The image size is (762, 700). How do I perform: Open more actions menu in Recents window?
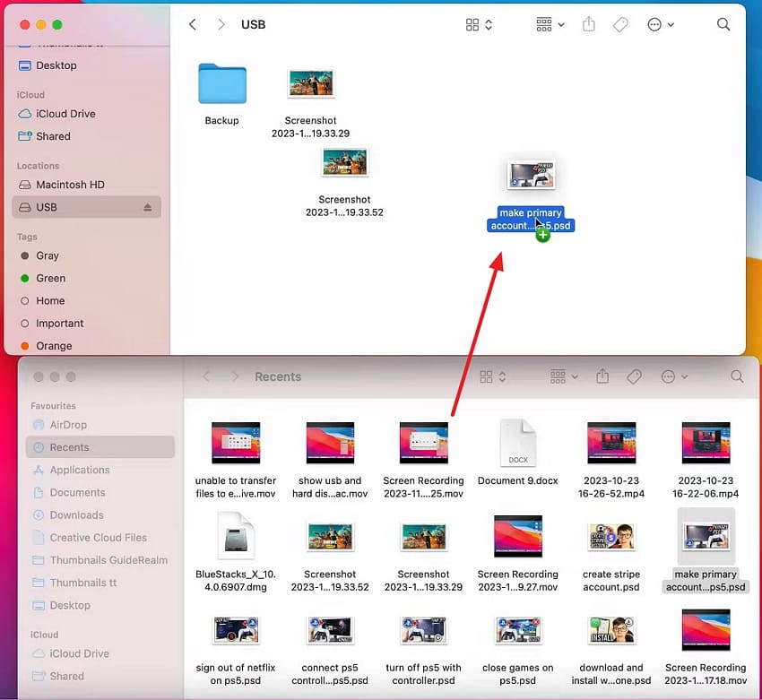click(674, 376)
